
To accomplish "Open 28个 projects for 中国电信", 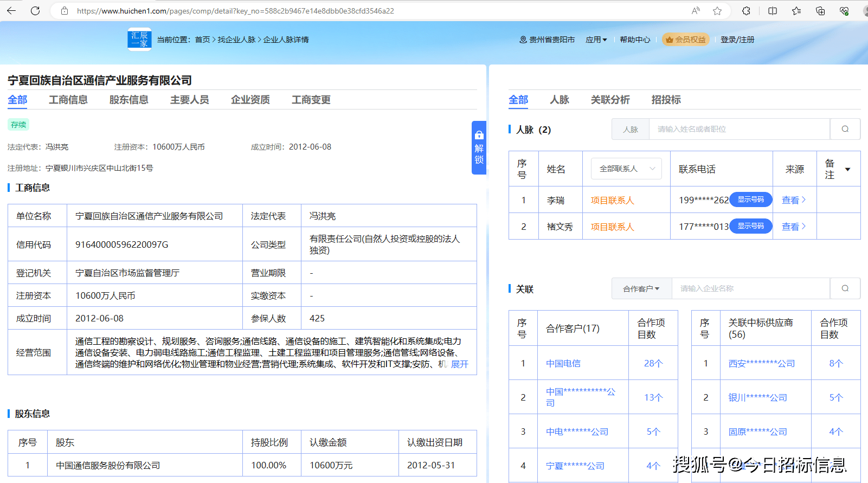I will pyautogui.click(x=653, y=363).
